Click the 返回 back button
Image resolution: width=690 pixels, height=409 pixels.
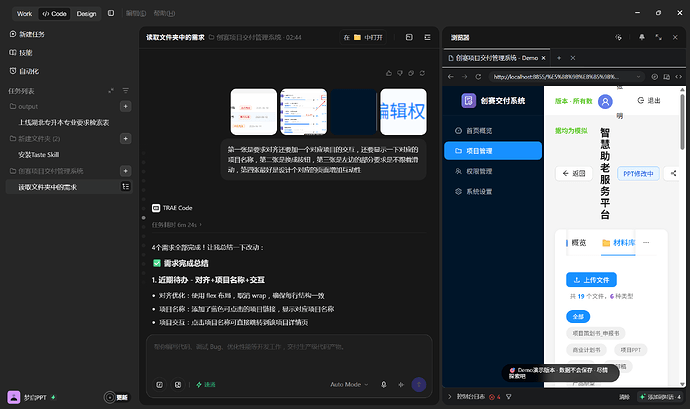click(x=574, y=173)
